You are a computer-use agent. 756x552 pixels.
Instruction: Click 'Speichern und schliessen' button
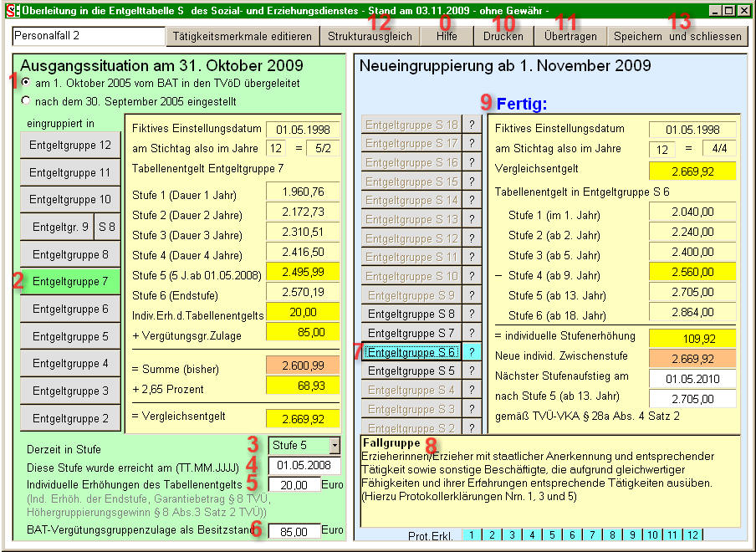coord(677,37)
